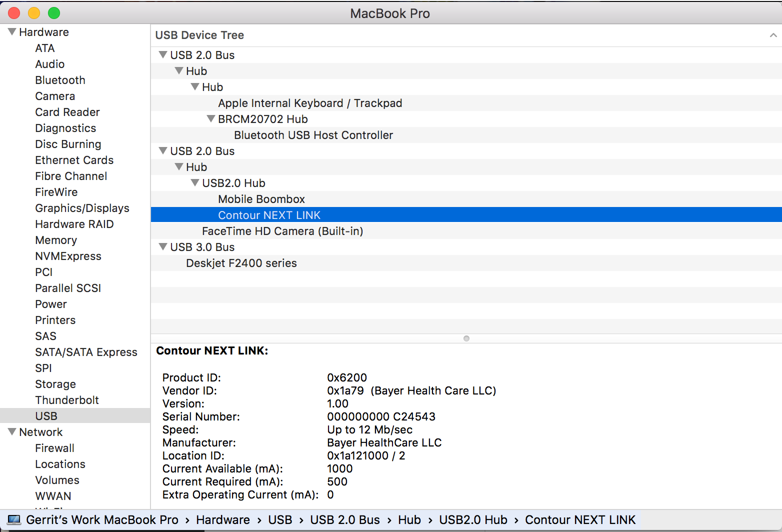
Task: Open Thunderbolt information
Action: coord(67,400)
